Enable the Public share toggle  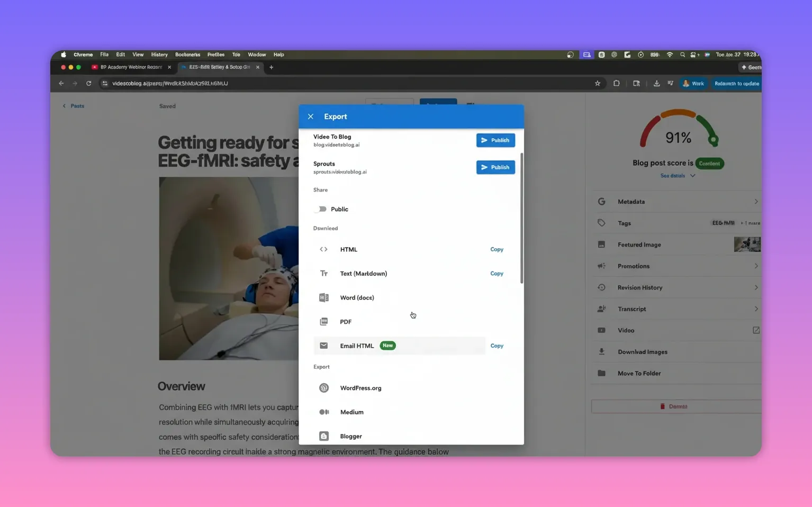tap(321, 209)
